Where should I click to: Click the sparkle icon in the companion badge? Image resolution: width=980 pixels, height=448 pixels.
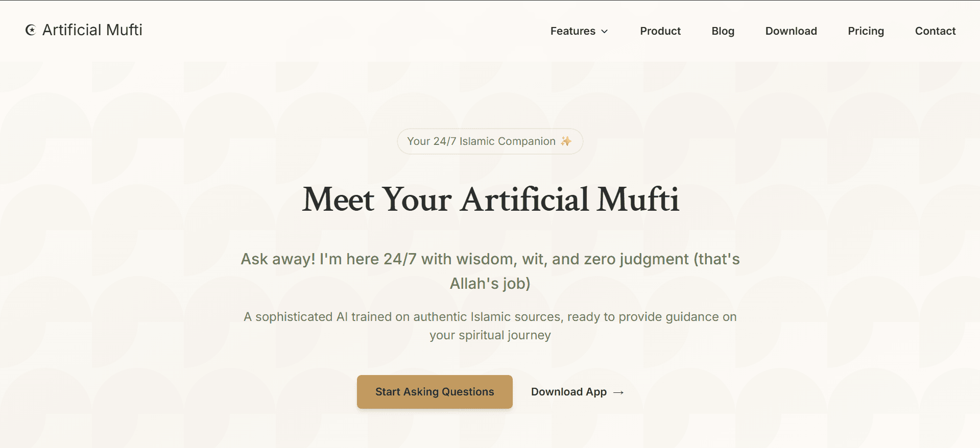[x=566, y=141]
